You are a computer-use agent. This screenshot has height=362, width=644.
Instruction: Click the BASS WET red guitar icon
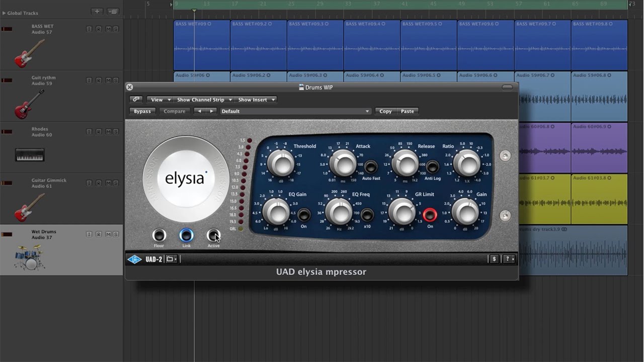pos(30,53)
